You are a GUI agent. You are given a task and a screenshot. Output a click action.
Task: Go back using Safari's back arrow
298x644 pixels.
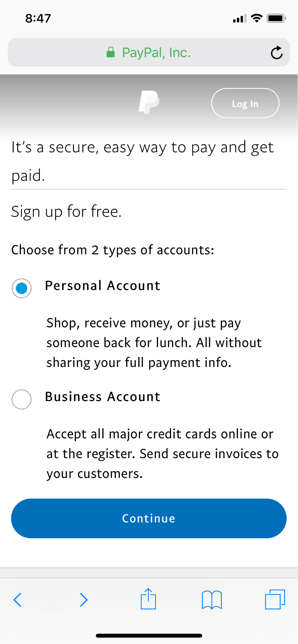(17, 600)
